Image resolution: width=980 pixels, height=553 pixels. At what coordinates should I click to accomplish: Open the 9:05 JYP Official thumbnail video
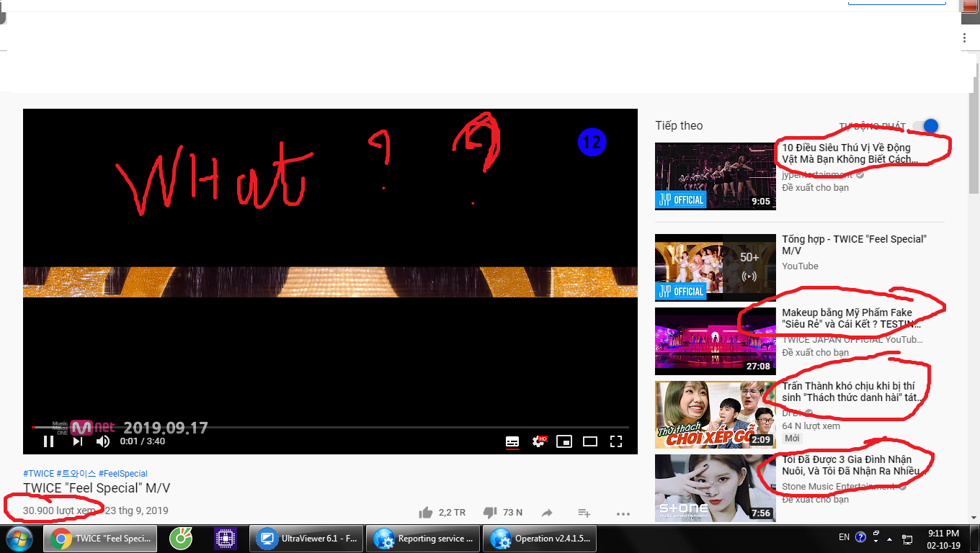click(x=716, y=176)
